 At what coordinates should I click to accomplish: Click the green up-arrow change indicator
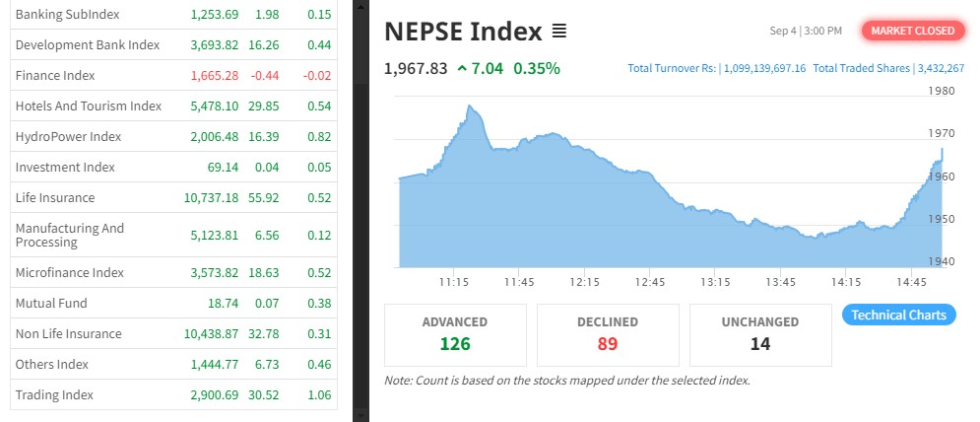coord(462,69)
